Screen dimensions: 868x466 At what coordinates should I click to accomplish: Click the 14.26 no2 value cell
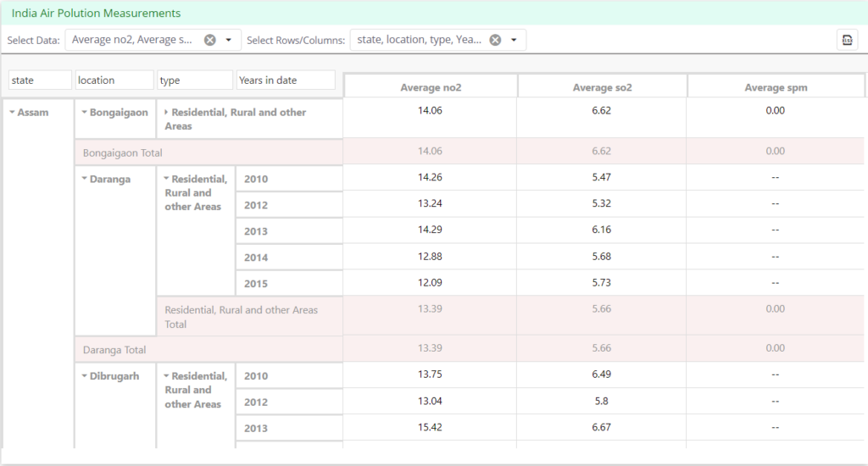(x=430, y=178)
